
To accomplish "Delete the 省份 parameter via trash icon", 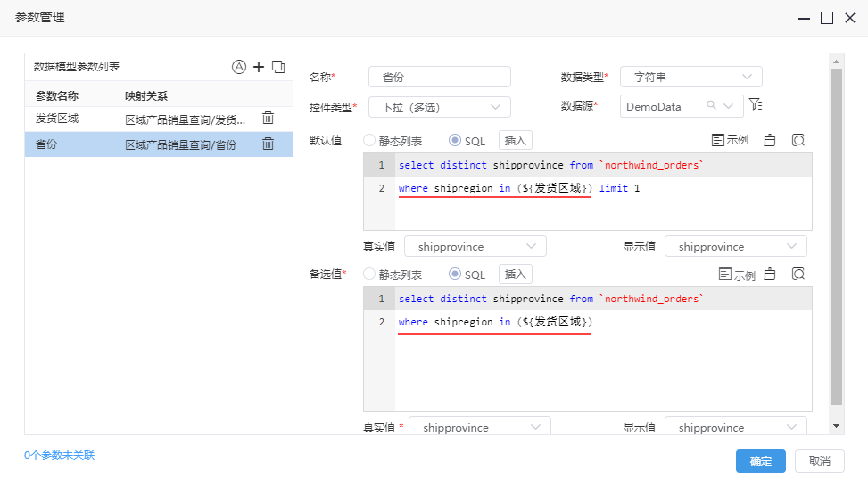I will click(268, 144).
